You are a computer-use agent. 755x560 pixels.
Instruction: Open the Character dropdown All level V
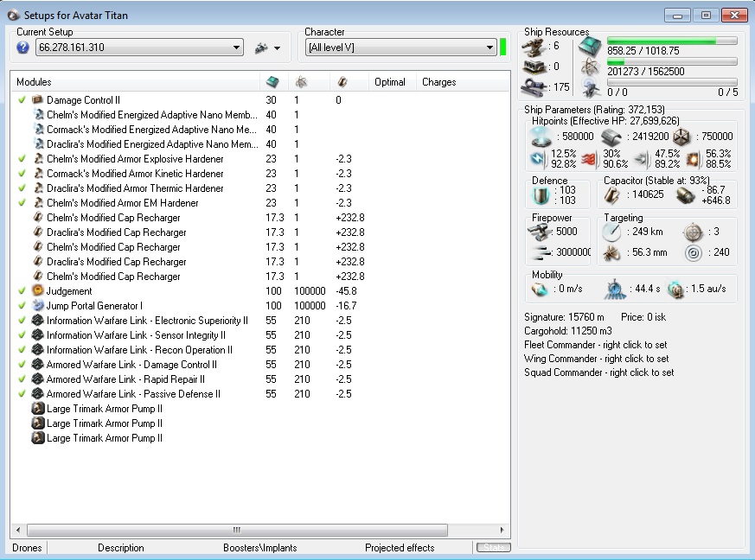pos(400,48)
